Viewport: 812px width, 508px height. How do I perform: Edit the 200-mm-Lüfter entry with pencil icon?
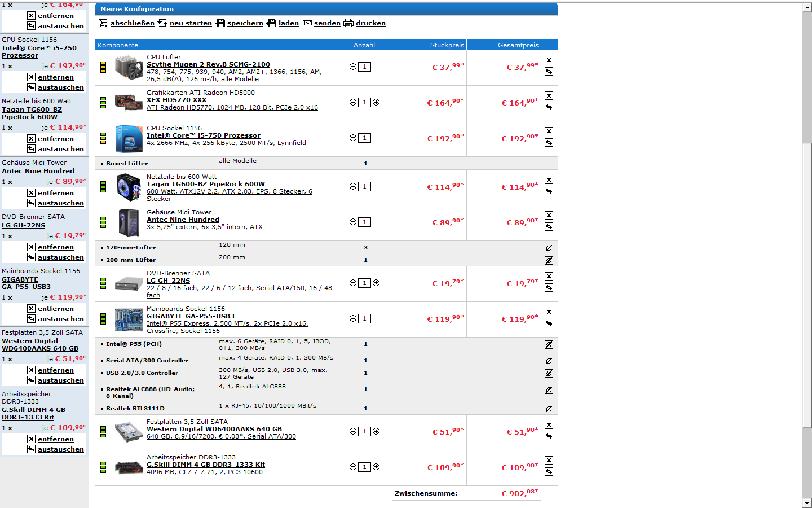click(x=549, y=261)
